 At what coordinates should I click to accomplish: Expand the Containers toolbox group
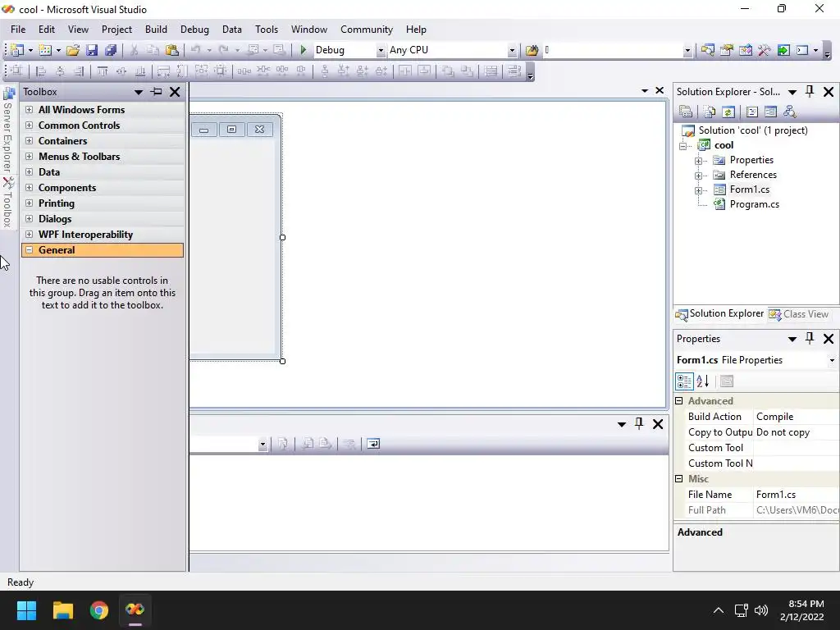[29, 141]
